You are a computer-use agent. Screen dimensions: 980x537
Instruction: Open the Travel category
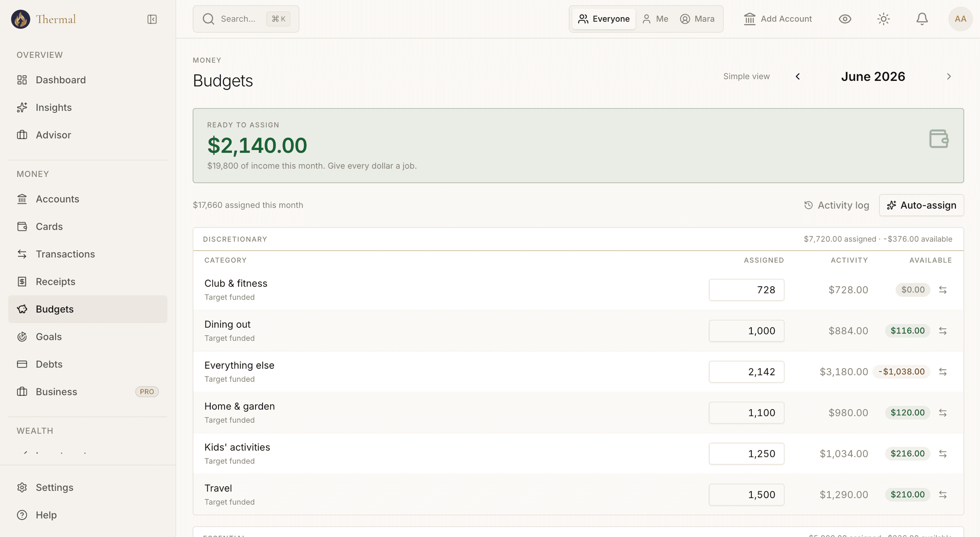coord(218,488)
